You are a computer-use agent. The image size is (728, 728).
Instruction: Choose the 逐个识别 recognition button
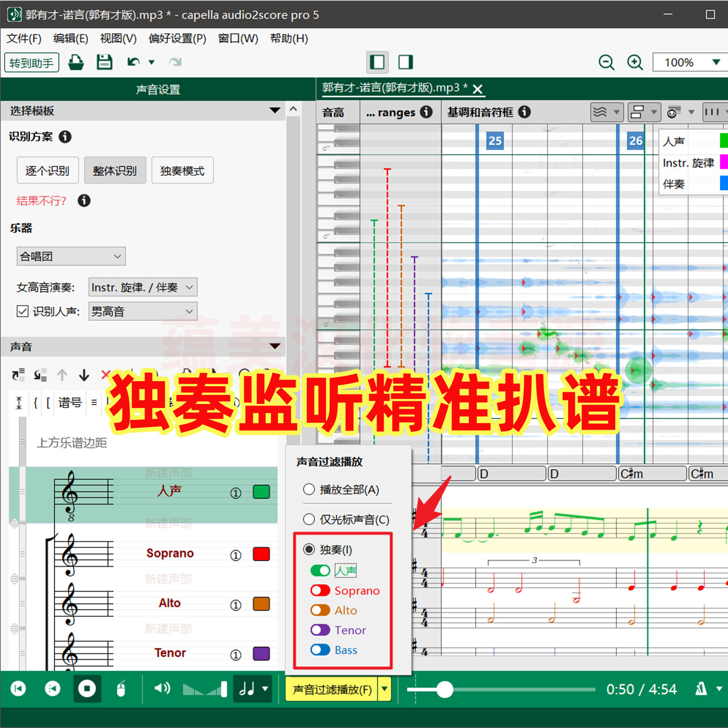coord(48,170)
